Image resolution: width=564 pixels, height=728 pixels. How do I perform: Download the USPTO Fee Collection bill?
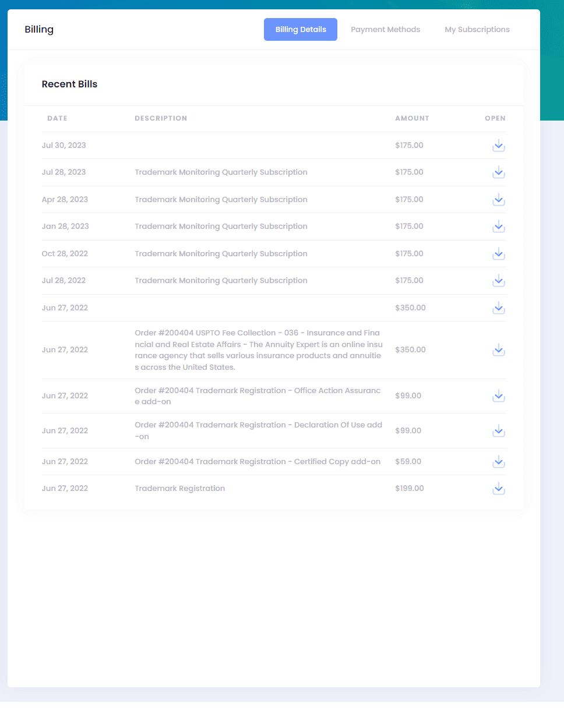(x=498, y=350)
